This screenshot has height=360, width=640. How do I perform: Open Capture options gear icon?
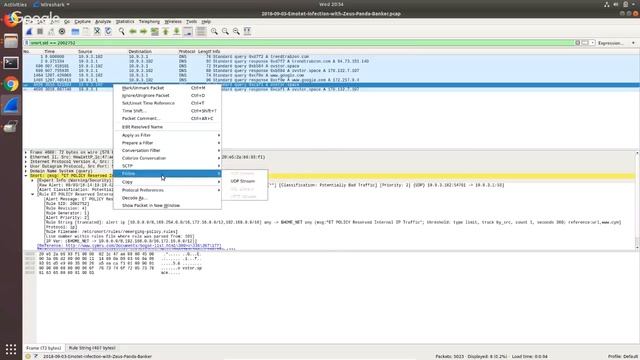pyautogui.click(x=62, y=31)
